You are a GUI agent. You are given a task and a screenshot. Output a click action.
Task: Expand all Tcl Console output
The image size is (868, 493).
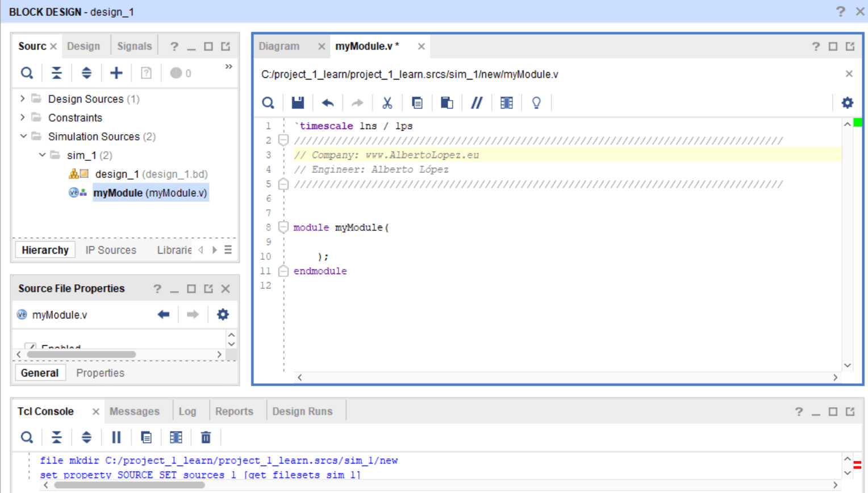tap(86, 437)
